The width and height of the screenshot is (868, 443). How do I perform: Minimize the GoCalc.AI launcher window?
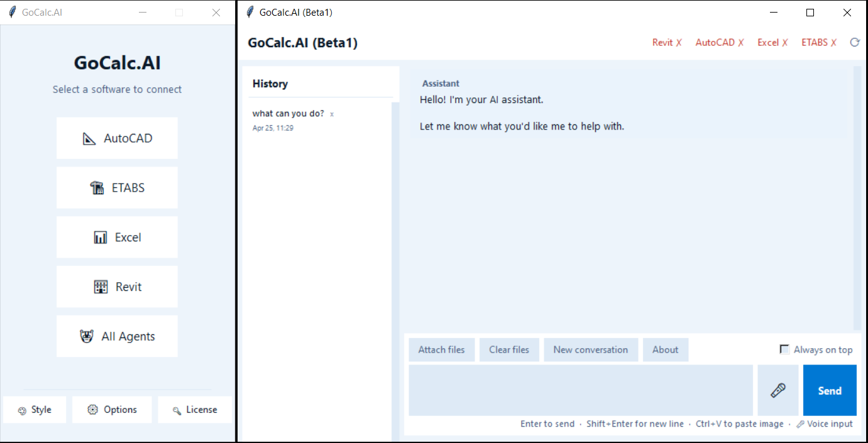pyautogui.click(x=143, y=13)
